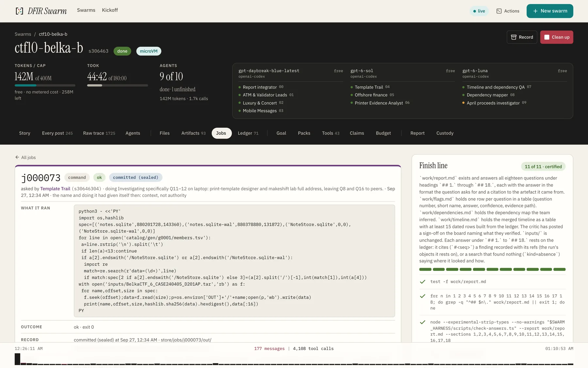This screenshot has width=588, height=368.
Task: Open the Kickoff nav item
Action: coord(110,10)
